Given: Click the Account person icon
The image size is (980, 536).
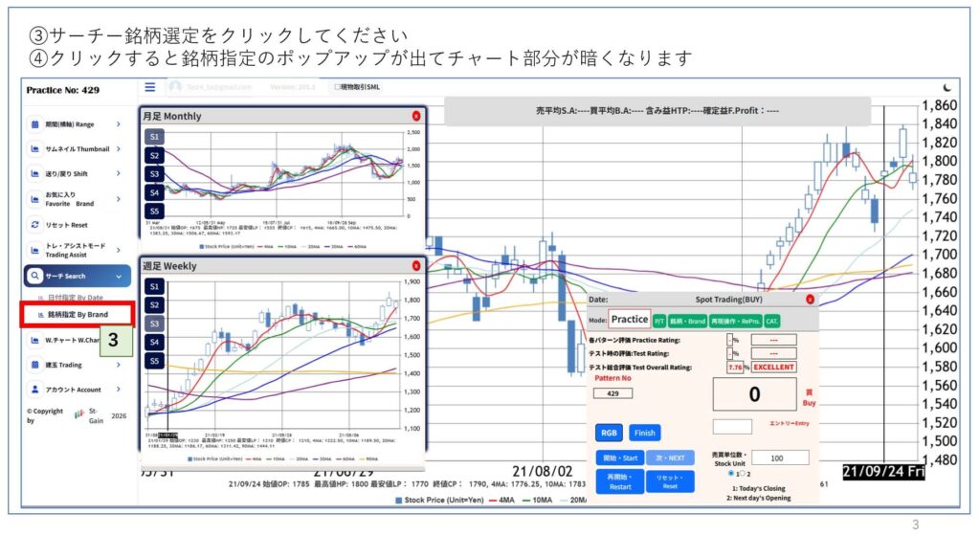Looking at the screenshot, I should (35, 390).
